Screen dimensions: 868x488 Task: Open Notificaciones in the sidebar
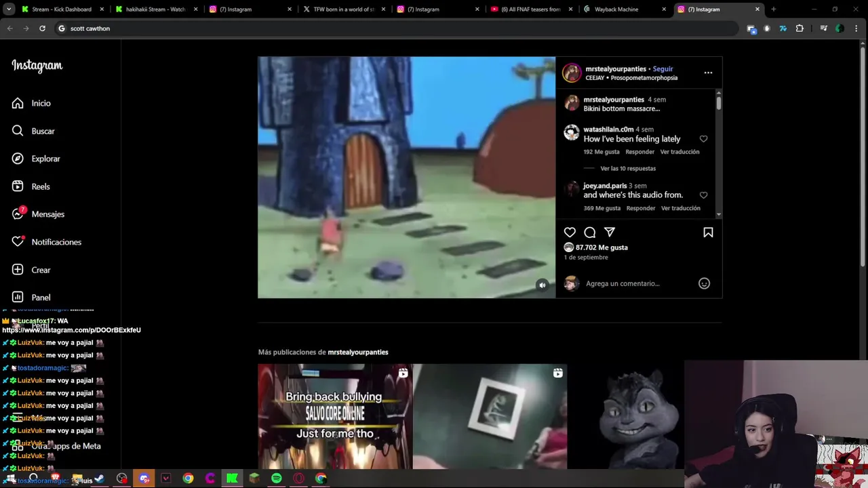pyautogui.click(x=46, y=242)
